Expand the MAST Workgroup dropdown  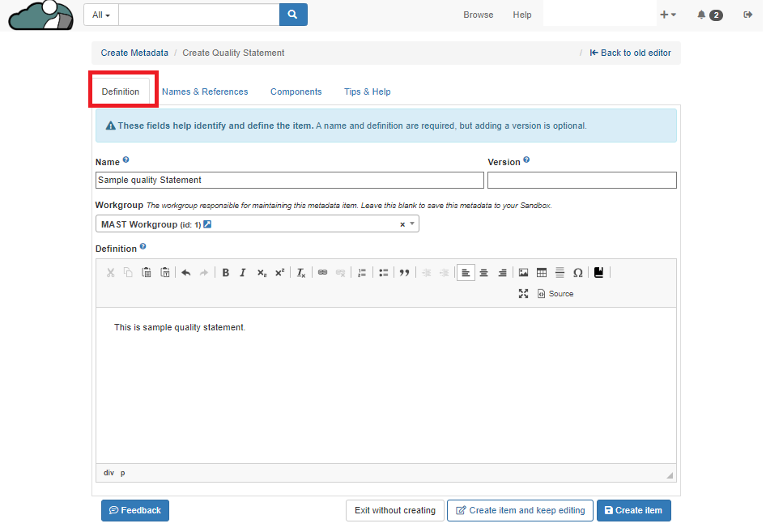[x=411, y=224]
